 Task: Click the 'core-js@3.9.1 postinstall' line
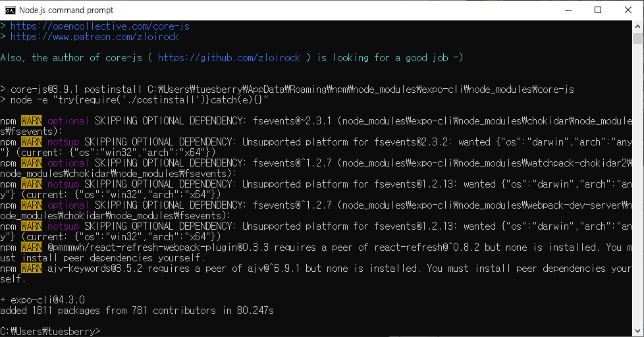click(287, 90)
